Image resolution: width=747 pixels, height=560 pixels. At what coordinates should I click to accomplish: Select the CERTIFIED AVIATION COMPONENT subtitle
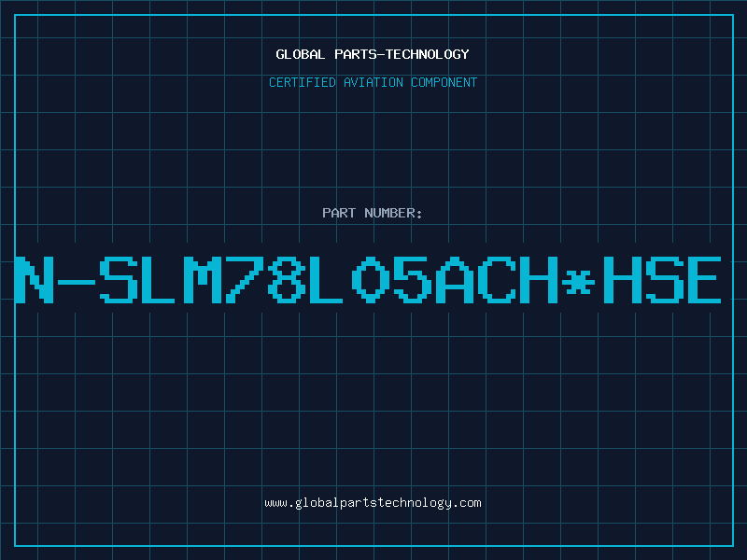373,82
